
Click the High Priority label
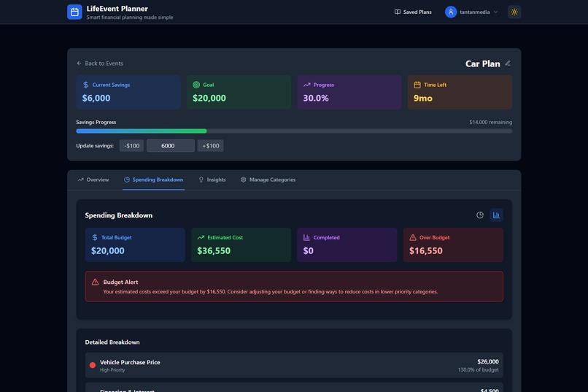click(x=112, y=370)
